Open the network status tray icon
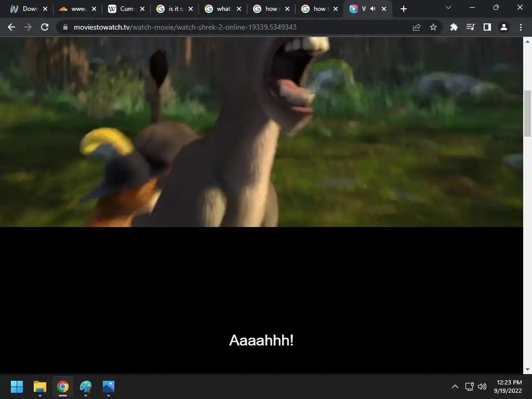The image size is (532, 399). [469, 387]
